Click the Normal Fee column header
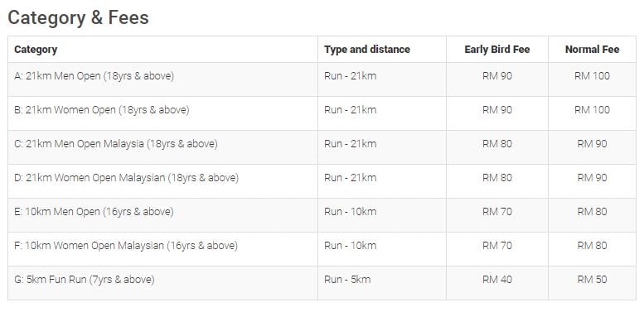 tap(592, 50)
